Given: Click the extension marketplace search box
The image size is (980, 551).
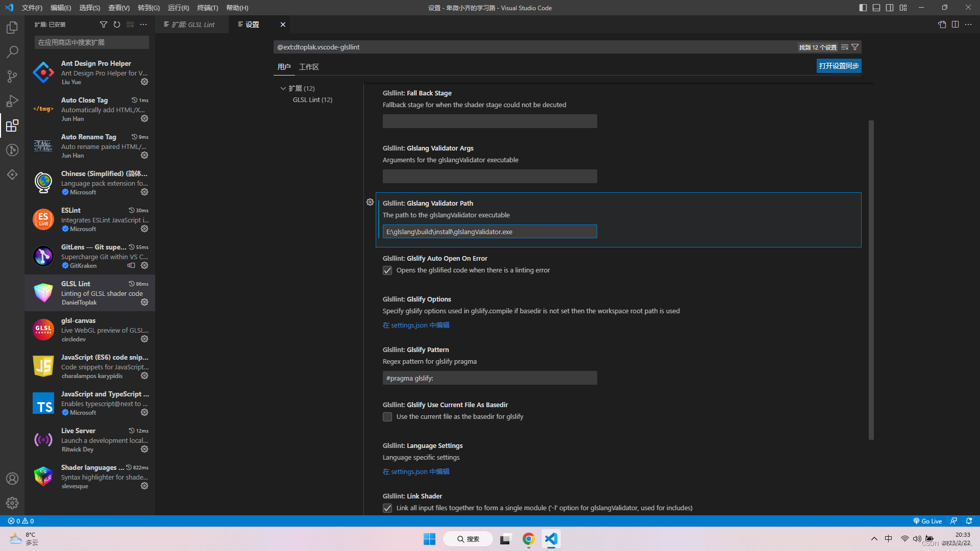Looking at the screenshot, I should pyautogui.click(x=92, y=42).
